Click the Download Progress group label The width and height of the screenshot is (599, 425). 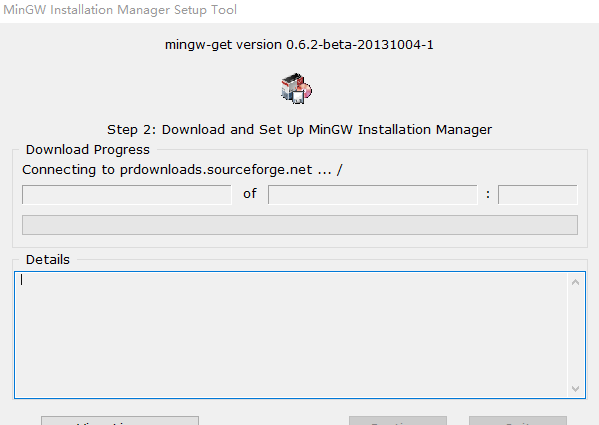[87, 150]
